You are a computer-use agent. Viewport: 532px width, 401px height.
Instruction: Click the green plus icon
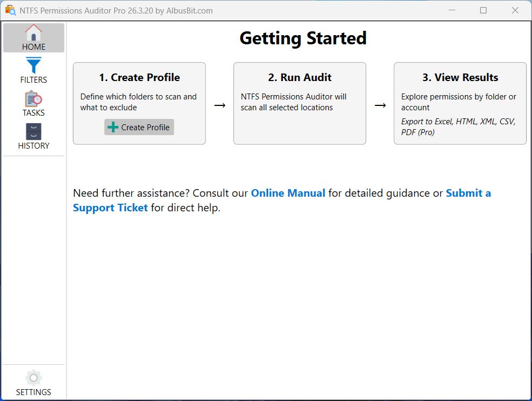pyautogui.click(x=113, y=128)
